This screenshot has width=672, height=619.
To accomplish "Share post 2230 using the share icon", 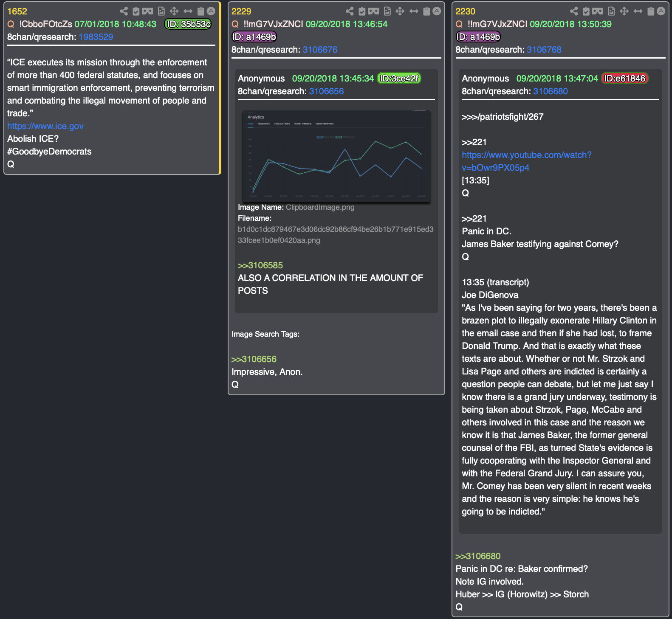I will (x=574, y=11).
